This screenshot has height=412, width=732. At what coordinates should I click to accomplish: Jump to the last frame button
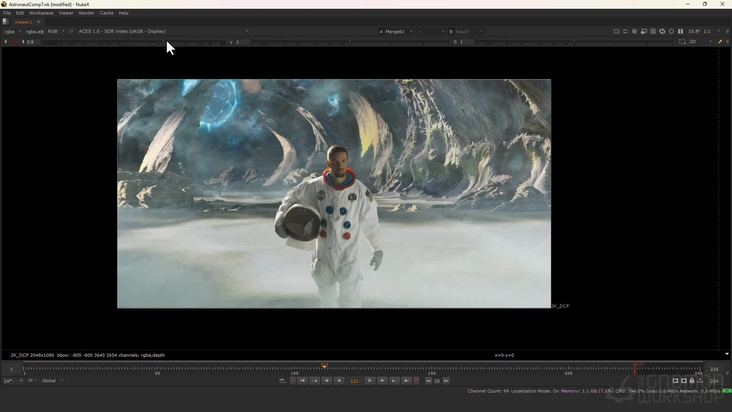406,381
